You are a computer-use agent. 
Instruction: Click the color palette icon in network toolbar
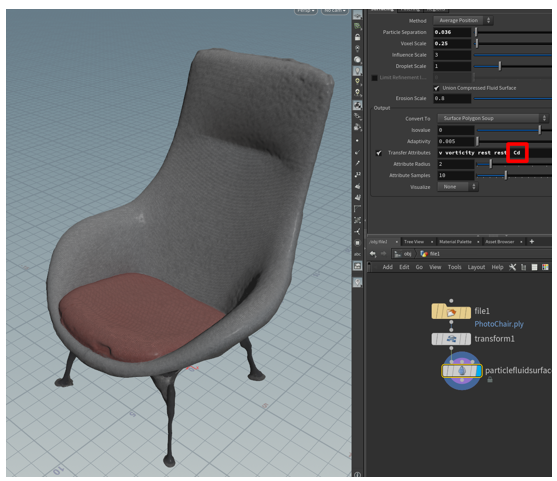tap(545, 267)
